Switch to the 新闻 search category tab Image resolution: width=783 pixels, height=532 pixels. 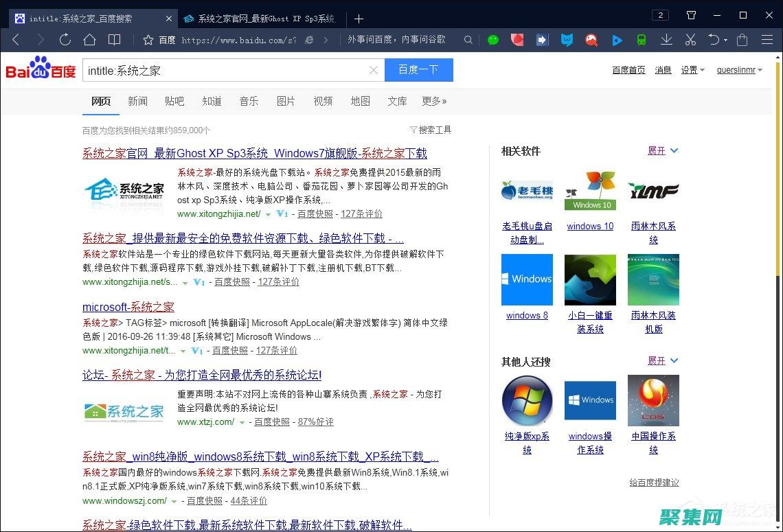tap(137, 101)
